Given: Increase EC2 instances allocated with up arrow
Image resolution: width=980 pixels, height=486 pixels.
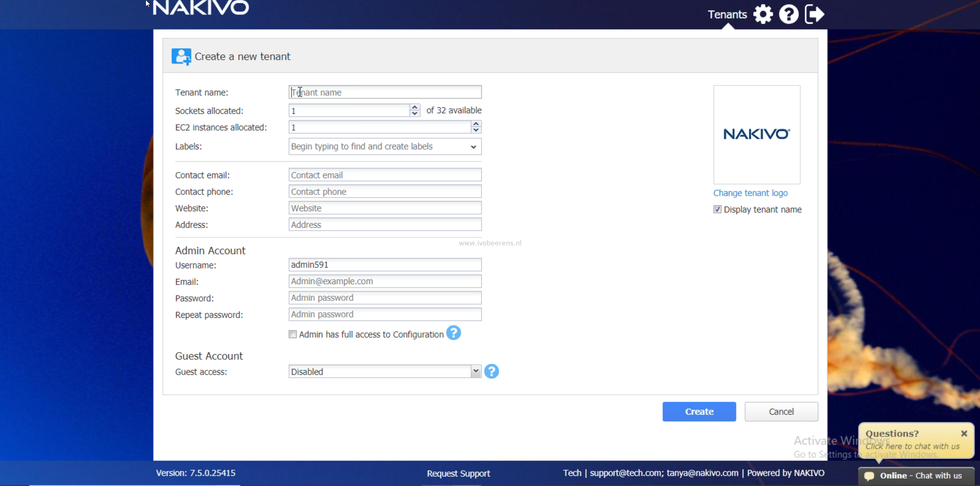Looking at the screenshot, I should pyautogui.click(x=476, y=124).
